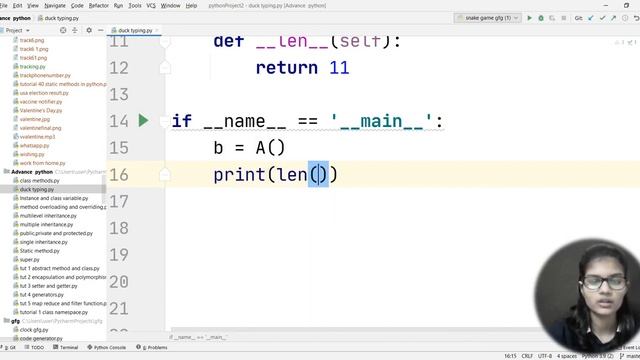Commit changes using Git checkmark icon
This screenshot has height=360, width=640.
(602, 18)
